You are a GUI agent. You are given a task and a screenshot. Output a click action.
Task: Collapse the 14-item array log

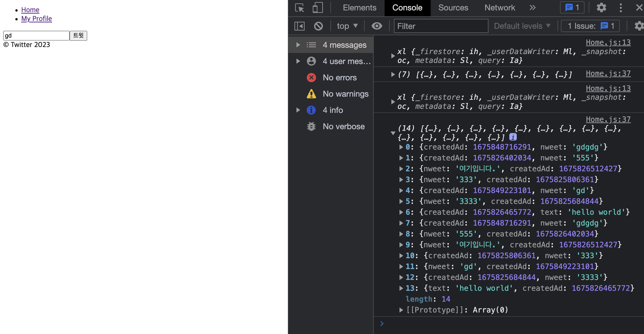pyautogui.click(x=393, y=133)
